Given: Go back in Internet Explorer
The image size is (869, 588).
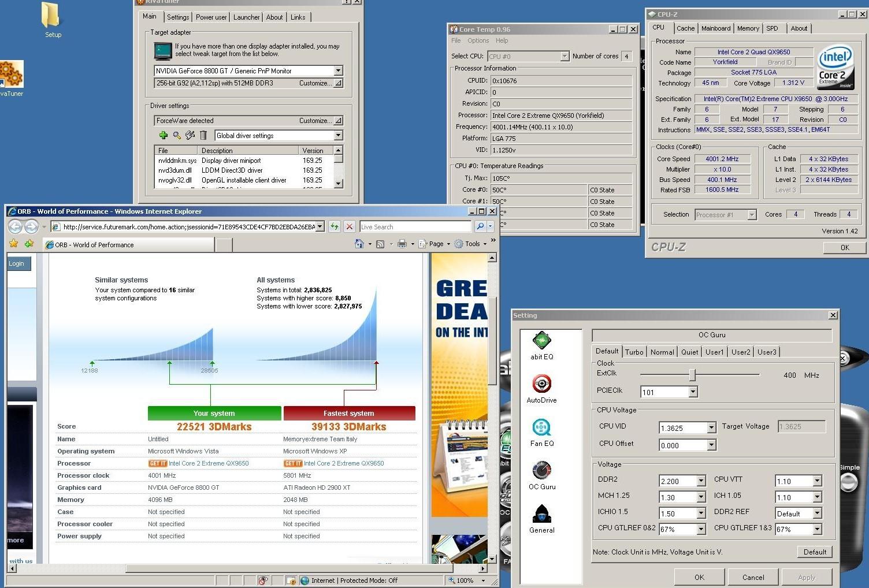Looking at the screenshot, I should point(16,227).
